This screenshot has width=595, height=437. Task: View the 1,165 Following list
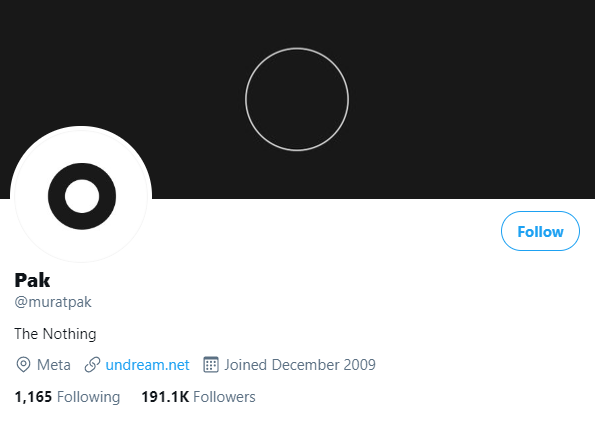[x=67, y=397]
